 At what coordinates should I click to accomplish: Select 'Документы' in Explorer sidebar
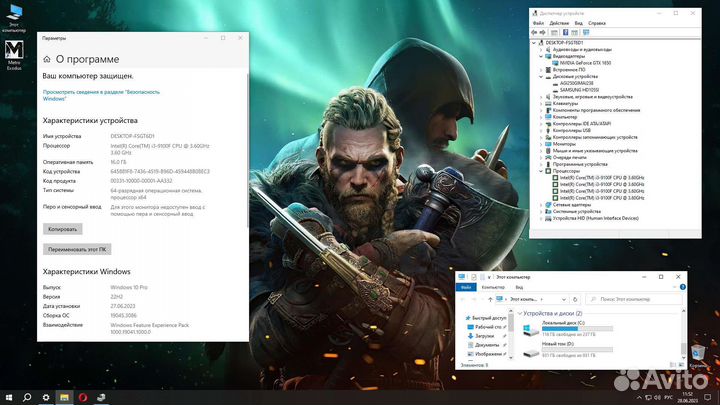coord(487,345)
